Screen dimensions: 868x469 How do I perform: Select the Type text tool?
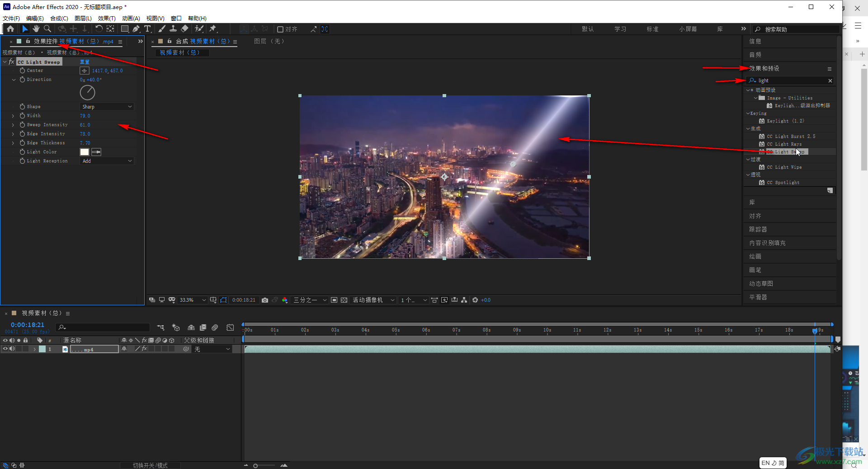tap(147, 29)
